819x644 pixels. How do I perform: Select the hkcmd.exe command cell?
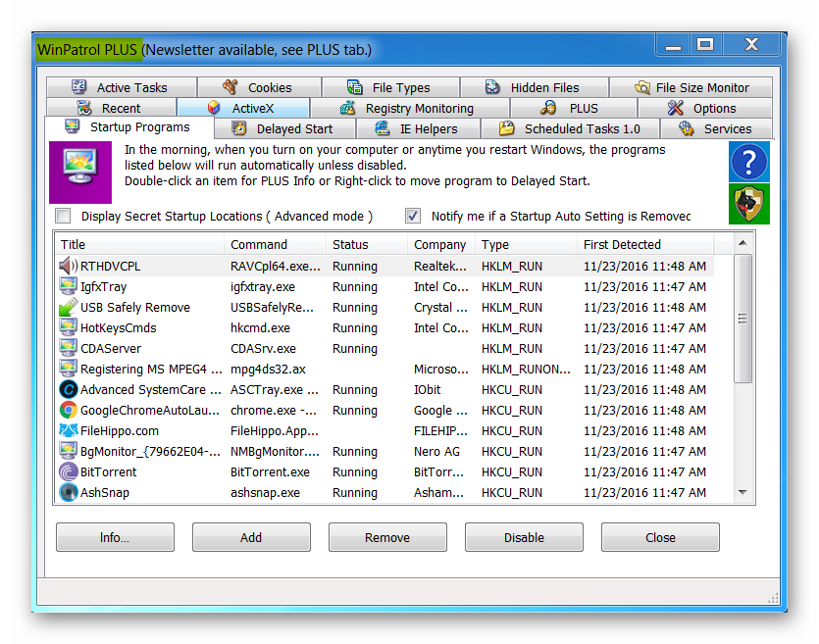click(x=260, y=327)
